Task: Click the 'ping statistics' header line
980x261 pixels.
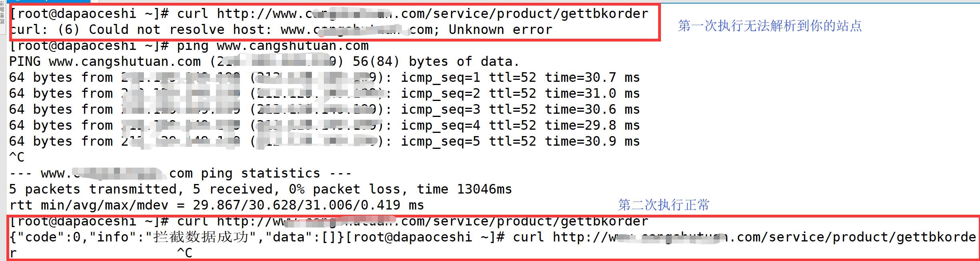Action: point(180,173)
